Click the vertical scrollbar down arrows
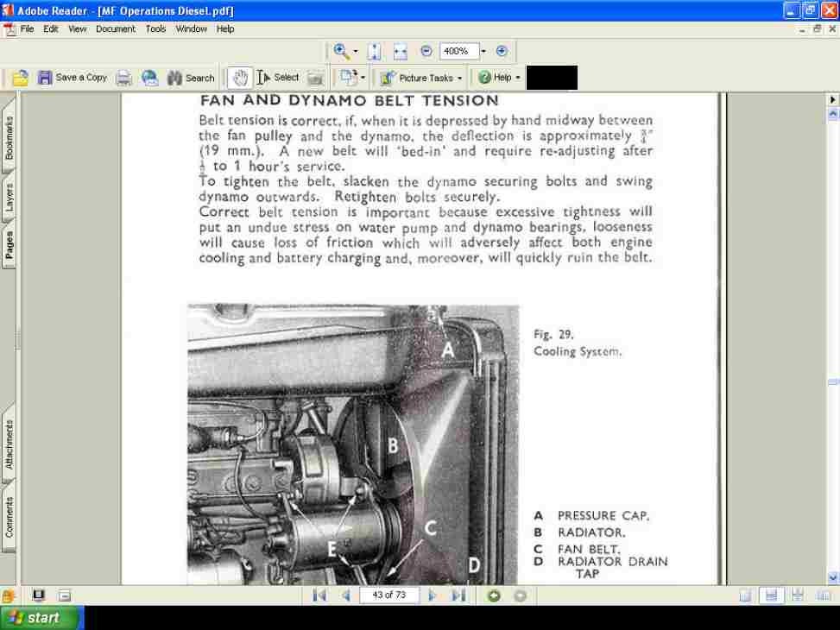The image size is (840, 630). tap(832, 577)
